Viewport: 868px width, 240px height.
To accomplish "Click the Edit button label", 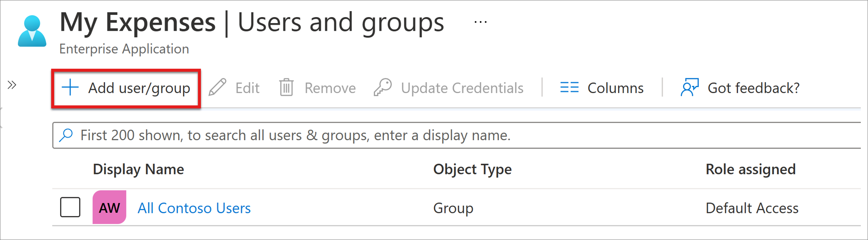I will coord(247,88).
